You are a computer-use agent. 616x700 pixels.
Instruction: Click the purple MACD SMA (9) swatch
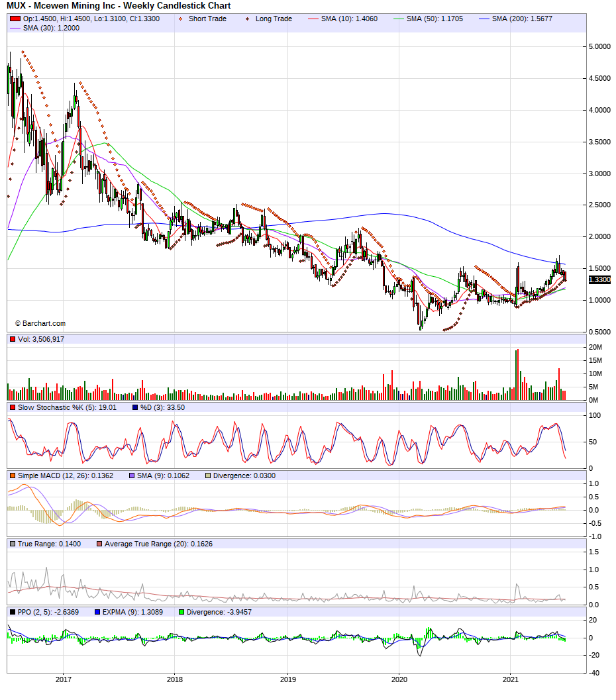(132, 476)
